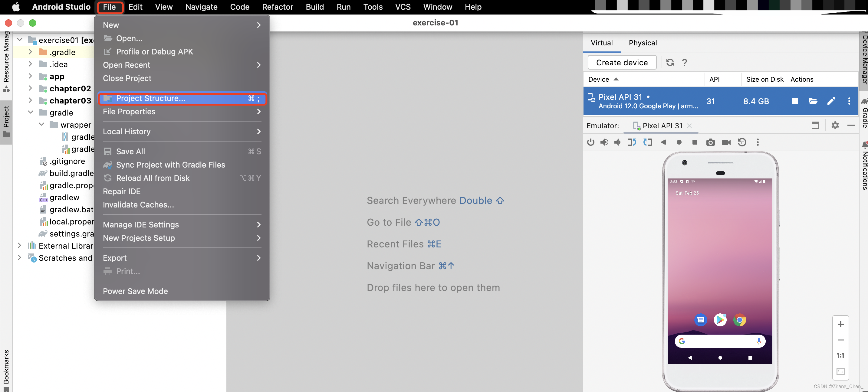Image resolution: width=868 pixels, height=392 pixels.
Task: Open Device Manager help question mark
Action: tap(684, 62)
